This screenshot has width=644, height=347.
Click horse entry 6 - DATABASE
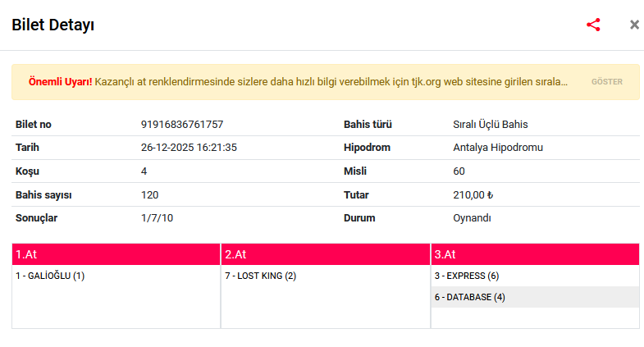click(469, 297)
